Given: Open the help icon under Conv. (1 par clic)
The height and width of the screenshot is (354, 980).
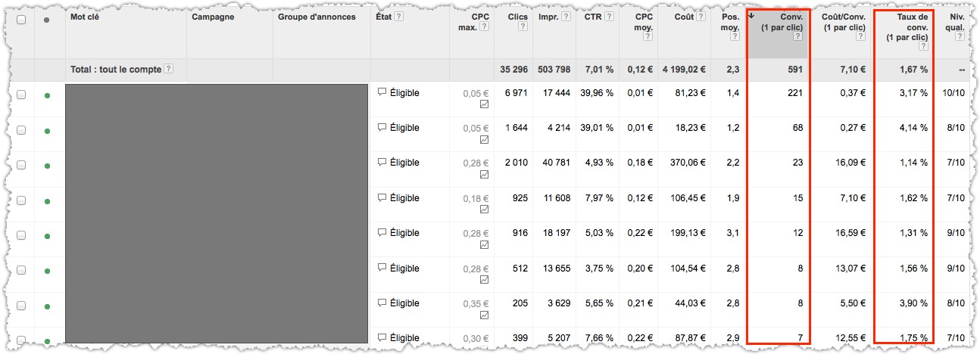Looking at the screenshot, I should [797, 36].
